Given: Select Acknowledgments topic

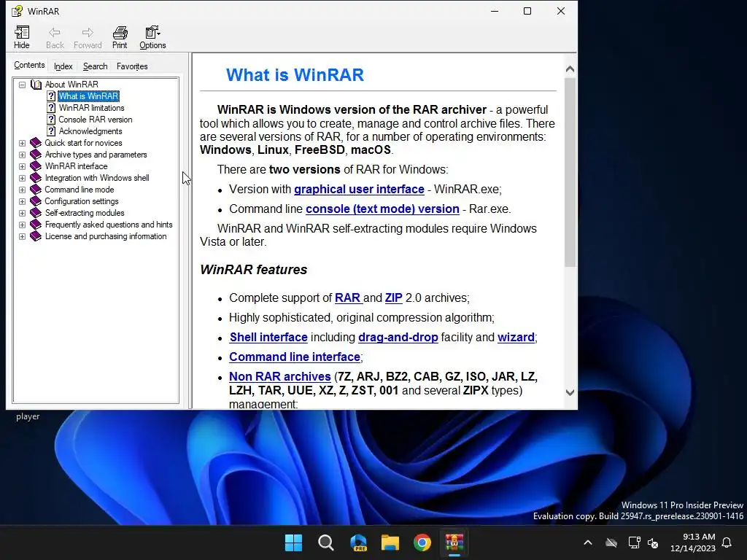Looking at the screenshot, I should 90,131.
